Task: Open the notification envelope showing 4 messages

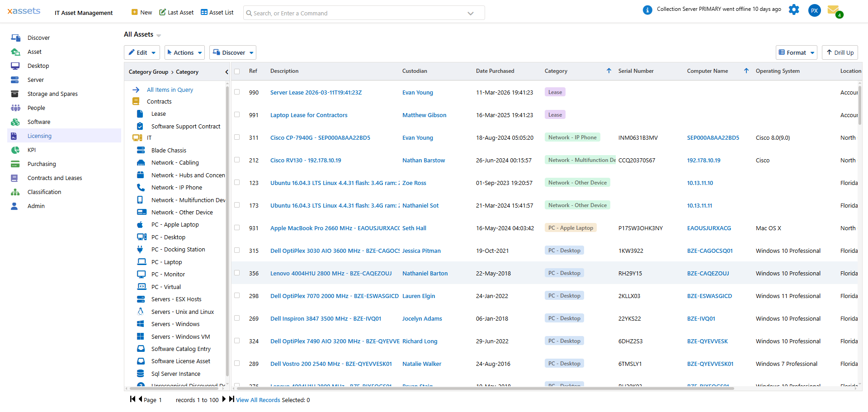Action: point(835,10)
